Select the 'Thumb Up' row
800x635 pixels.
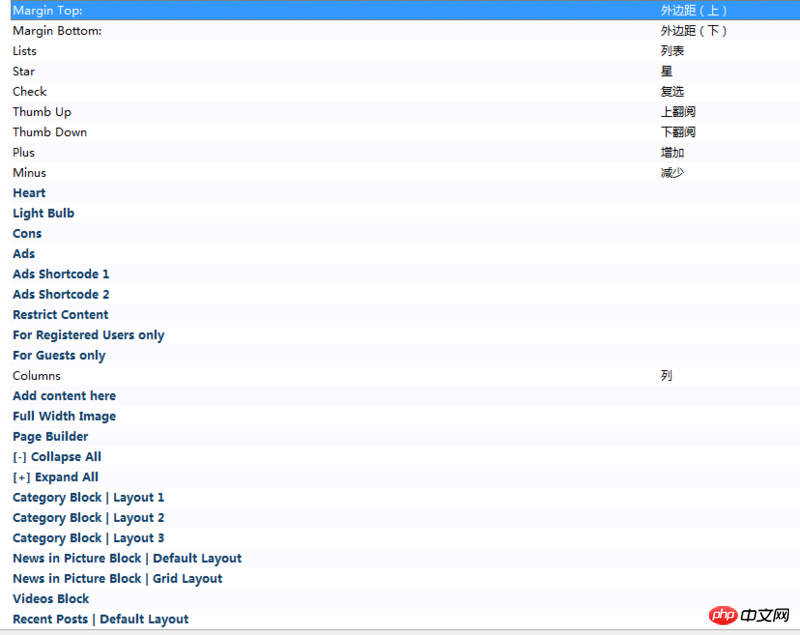(x=405, y=112)
